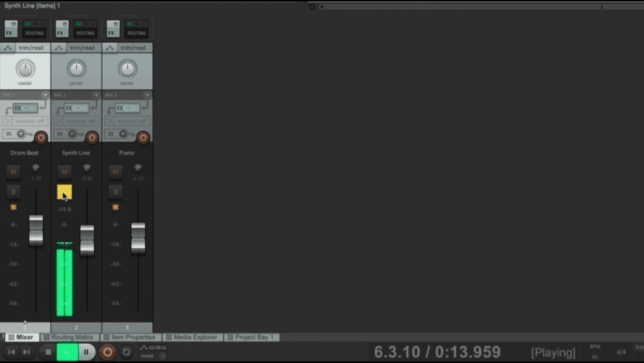Arm the Synth Line track for recording
Image resolution: width=644 pixels, height=363 pixels.
click(x=92, y=138)
